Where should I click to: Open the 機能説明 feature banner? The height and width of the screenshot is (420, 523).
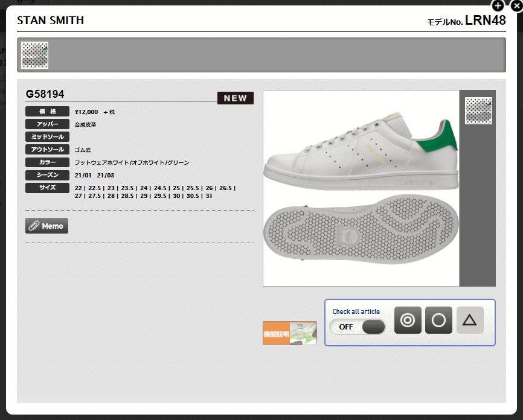289,333
